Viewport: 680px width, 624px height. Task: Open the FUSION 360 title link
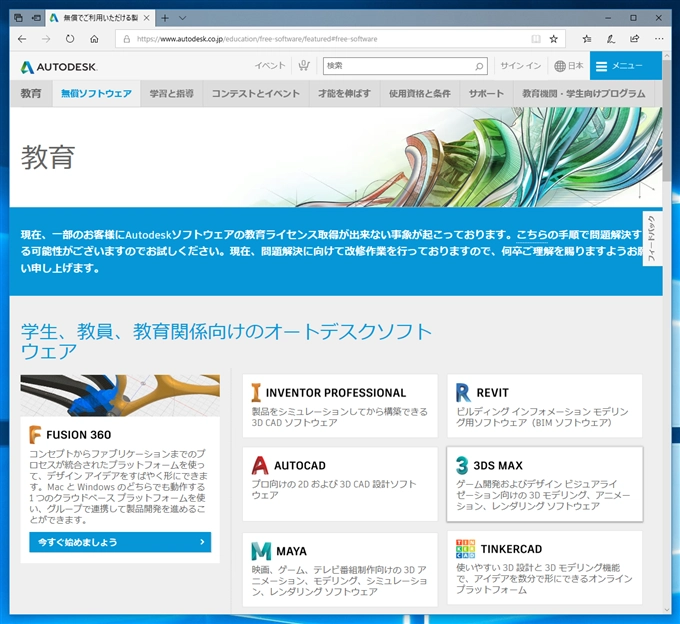(x=78, y=435)
